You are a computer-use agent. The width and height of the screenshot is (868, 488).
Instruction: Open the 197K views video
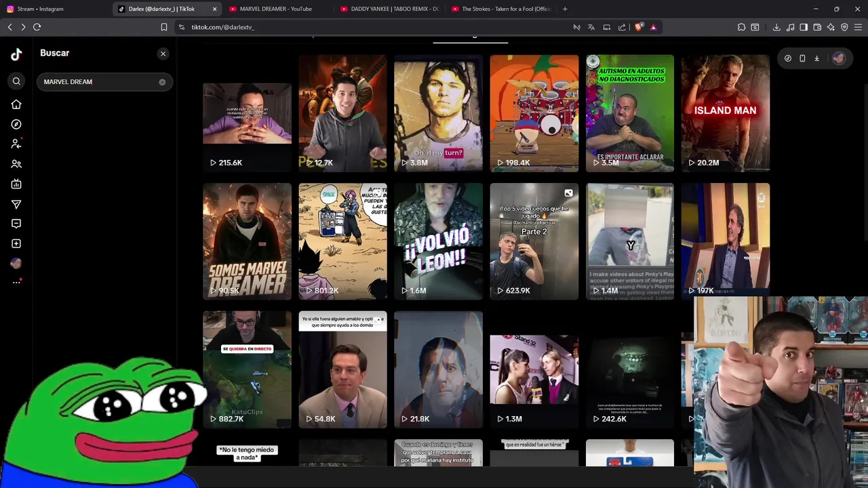coord(725,240)
